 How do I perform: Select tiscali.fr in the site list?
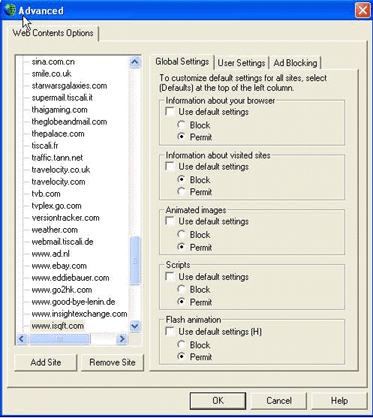(45, 146)
